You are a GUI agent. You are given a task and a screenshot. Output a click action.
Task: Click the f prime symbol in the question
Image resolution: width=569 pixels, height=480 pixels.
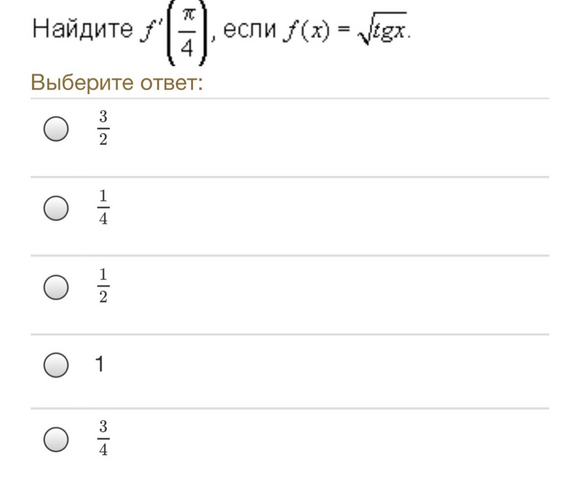point(151,29)
